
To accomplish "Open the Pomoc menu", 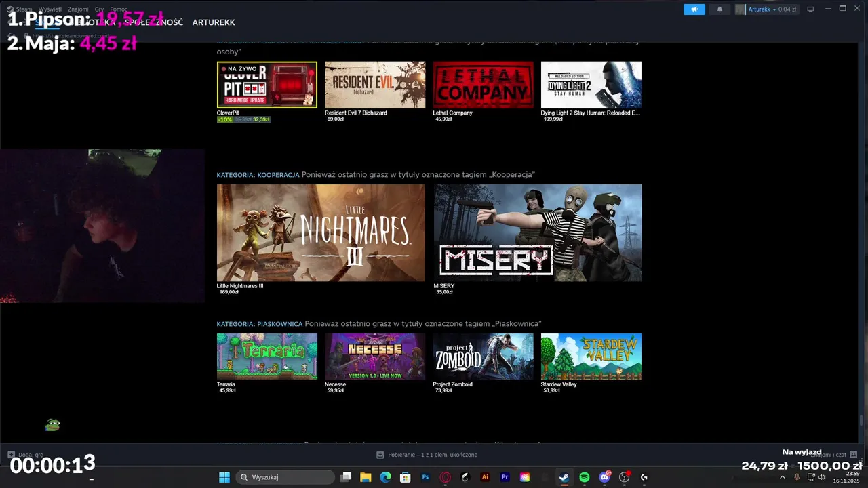I will (x=119, y=9).
